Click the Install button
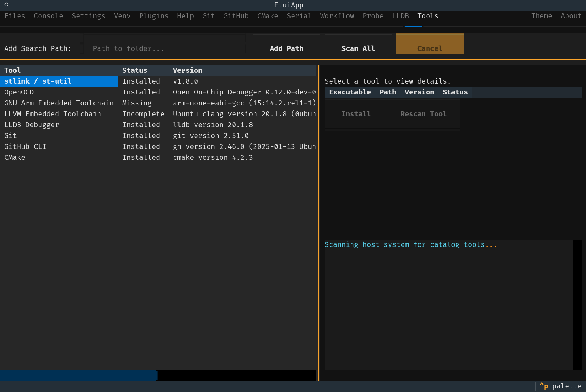Image resolution: width=586 pixels, height=392 pixels. (x=356, y=114)
